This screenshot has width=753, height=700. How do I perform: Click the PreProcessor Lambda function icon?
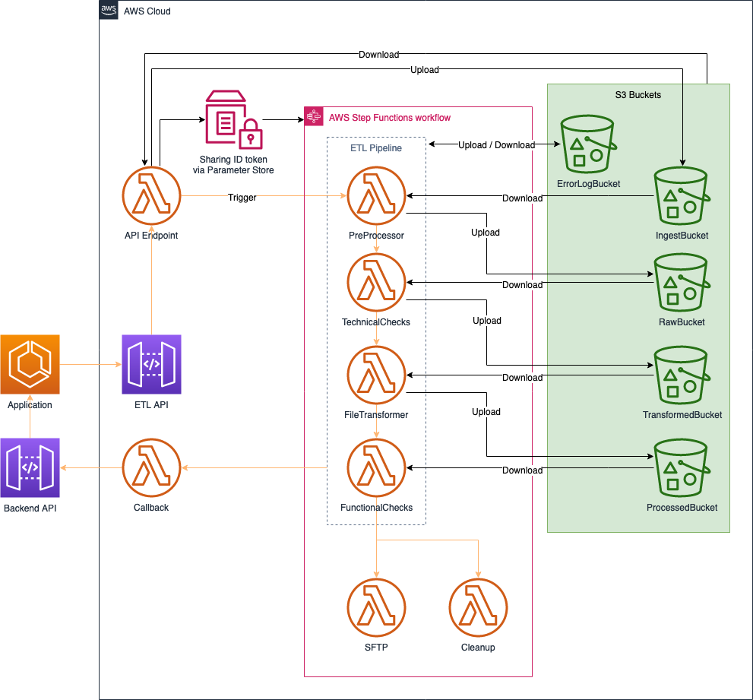pos(376,195)
